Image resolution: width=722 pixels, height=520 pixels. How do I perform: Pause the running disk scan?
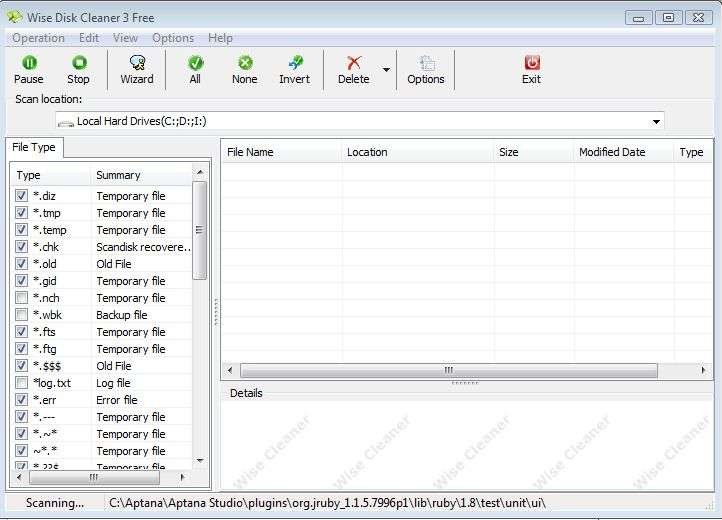click(29, 69)
